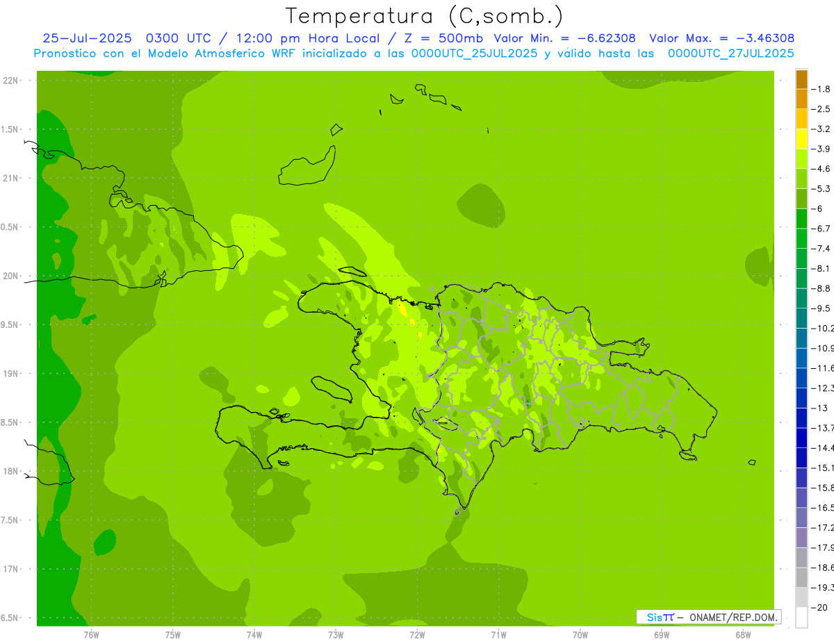The height and width of the screenshot is (644, 834).
Task: Click the "0300 UTC" time text
Action: click(x=178, y=38)
